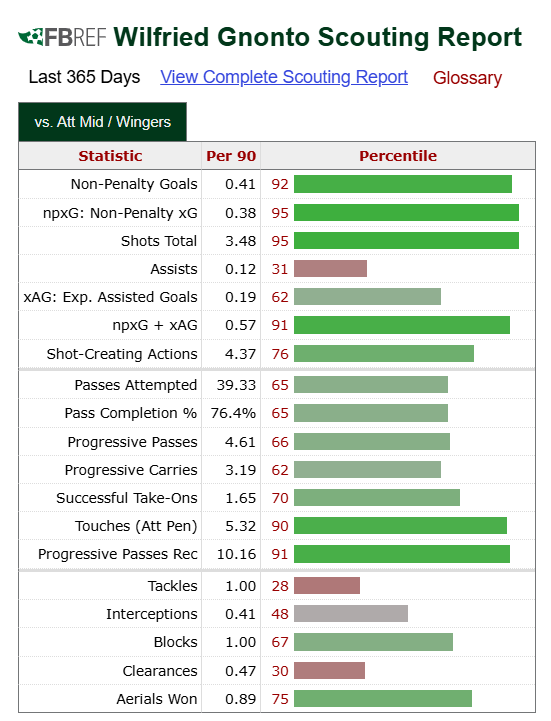Click the Non-Penalty Goals percentile bar
551x721 pixels.
point(403,184)
